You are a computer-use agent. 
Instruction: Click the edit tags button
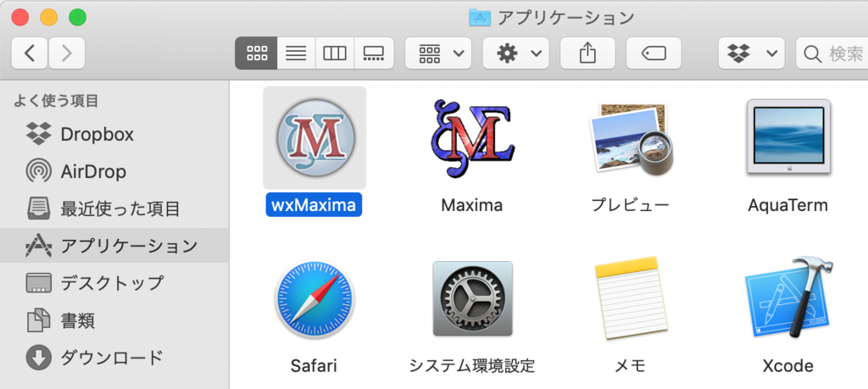pos(654,53)
